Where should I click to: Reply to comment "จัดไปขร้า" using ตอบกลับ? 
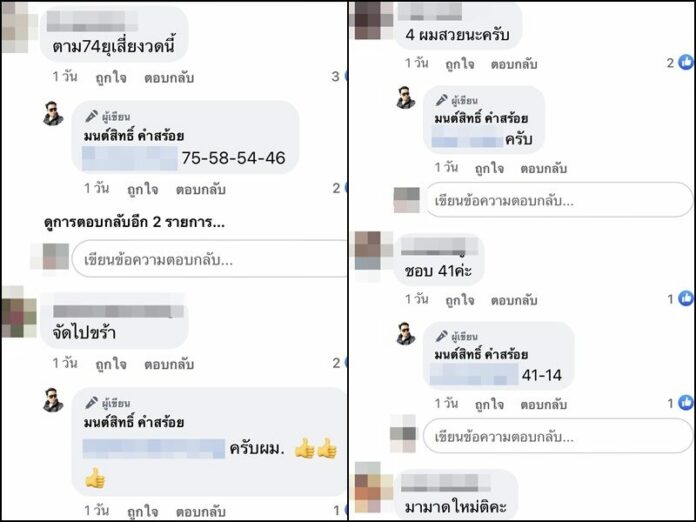click(x=169, y=364)
